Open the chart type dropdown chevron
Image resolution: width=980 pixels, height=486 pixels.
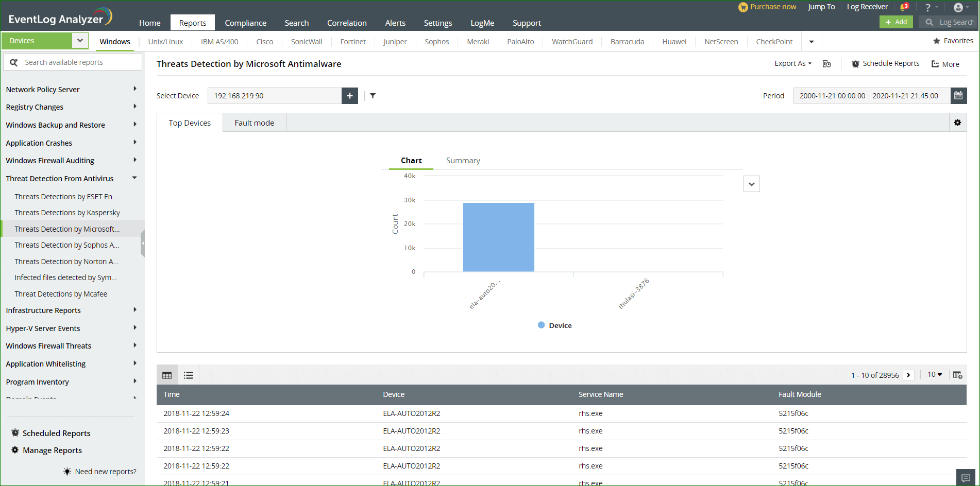pyautogui.click(x=752, y=184)
